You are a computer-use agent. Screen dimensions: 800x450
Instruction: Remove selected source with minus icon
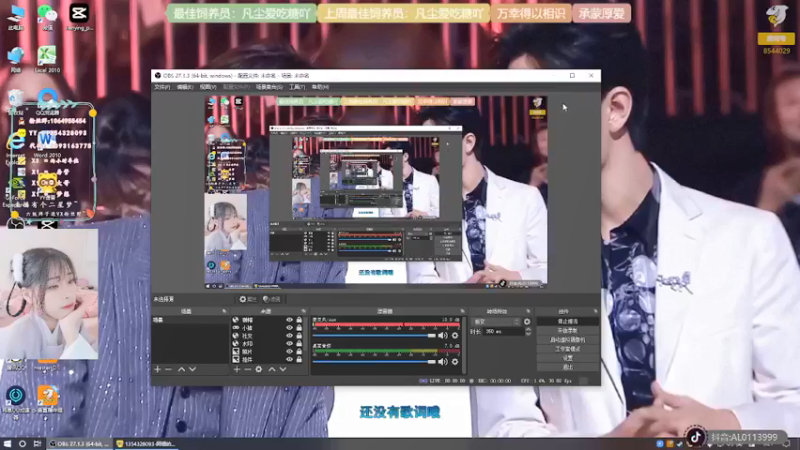[x=247, y=369]
